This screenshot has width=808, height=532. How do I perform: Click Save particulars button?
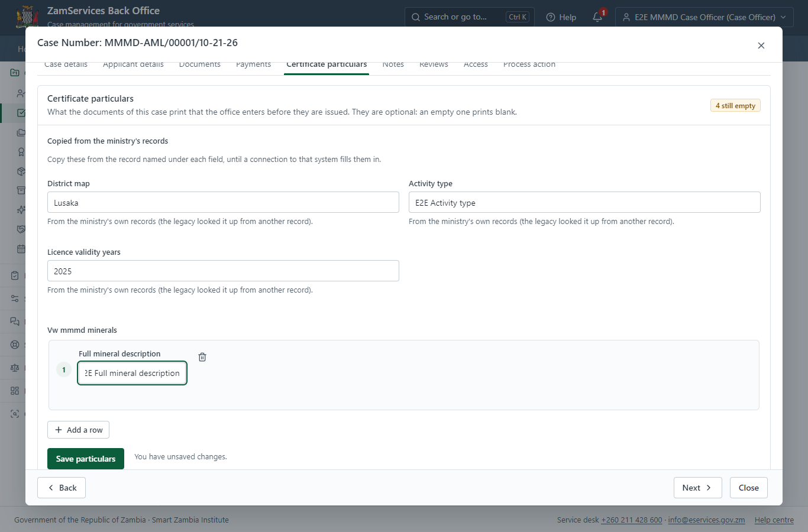click(x=86, y=459)
